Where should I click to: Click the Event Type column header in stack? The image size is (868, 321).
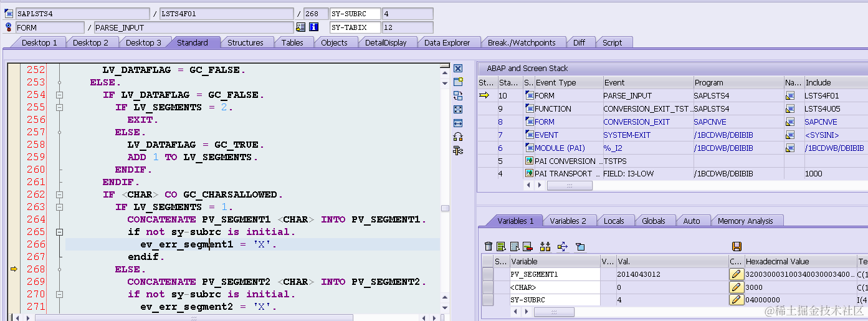(568, 82)
